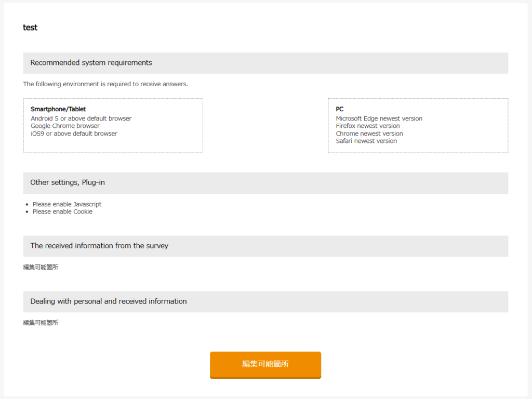Click 'Android 5 or above default browser' line
The image size is (532, 399).
[81, 118]
